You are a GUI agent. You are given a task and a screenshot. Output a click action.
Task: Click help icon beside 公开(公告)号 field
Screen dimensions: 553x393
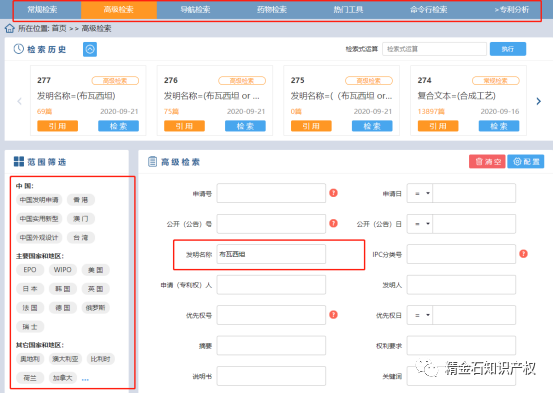[333, 223]
